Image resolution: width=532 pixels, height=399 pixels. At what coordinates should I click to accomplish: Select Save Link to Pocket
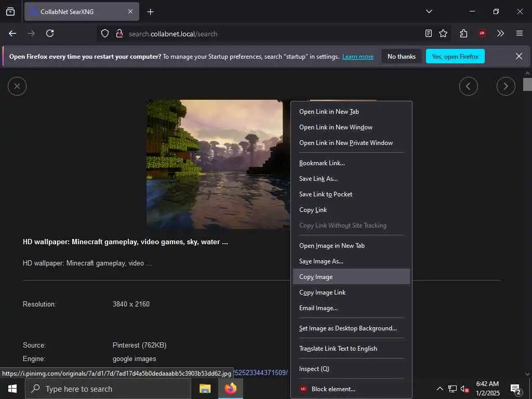[x=351, y=194]
